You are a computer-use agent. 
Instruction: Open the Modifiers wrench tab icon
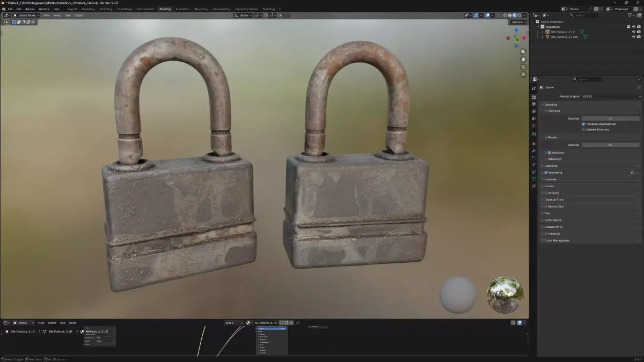(533, 151)
